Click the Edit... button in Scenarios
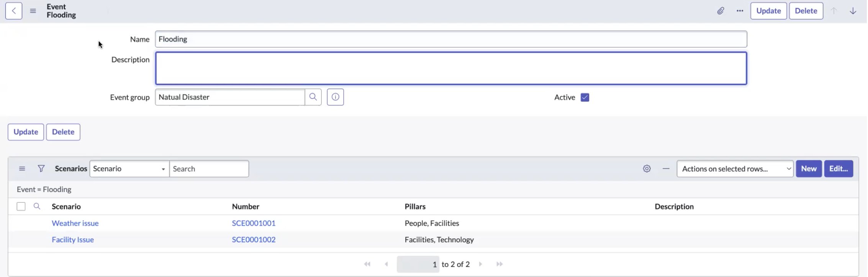 pyautogui.click(x=839, y=169)
